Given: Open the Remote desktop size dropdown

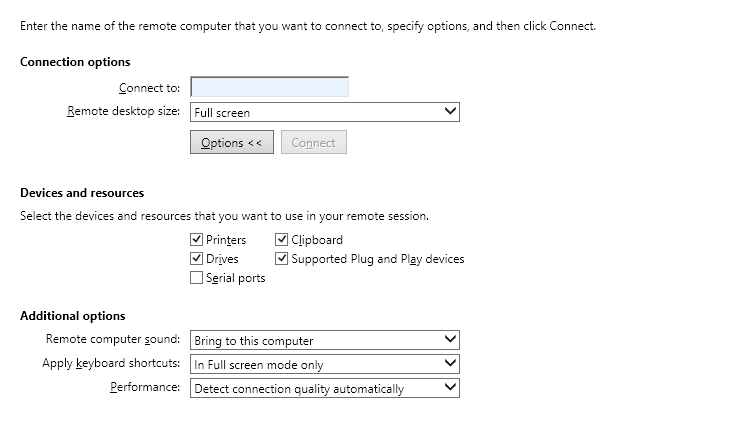Looking at the screenshot, I should click(x=325, y=112).
